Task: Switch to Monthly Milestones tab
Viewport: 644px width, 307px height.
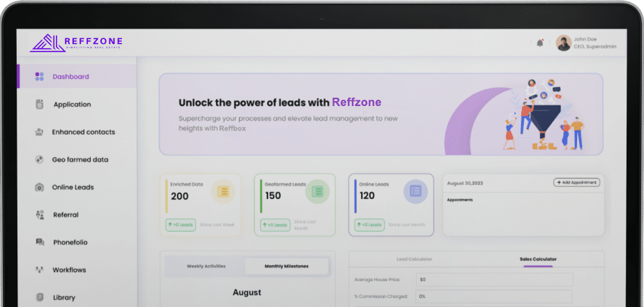Action: pyautogui.click(x=286, y=266)
